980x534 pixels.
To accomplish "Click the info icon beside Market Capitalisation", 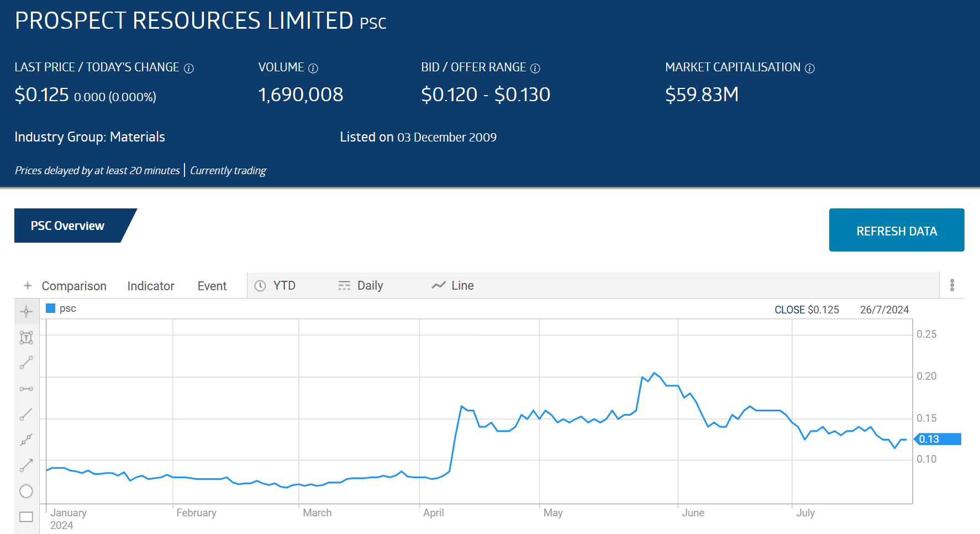I will point(810,68).
